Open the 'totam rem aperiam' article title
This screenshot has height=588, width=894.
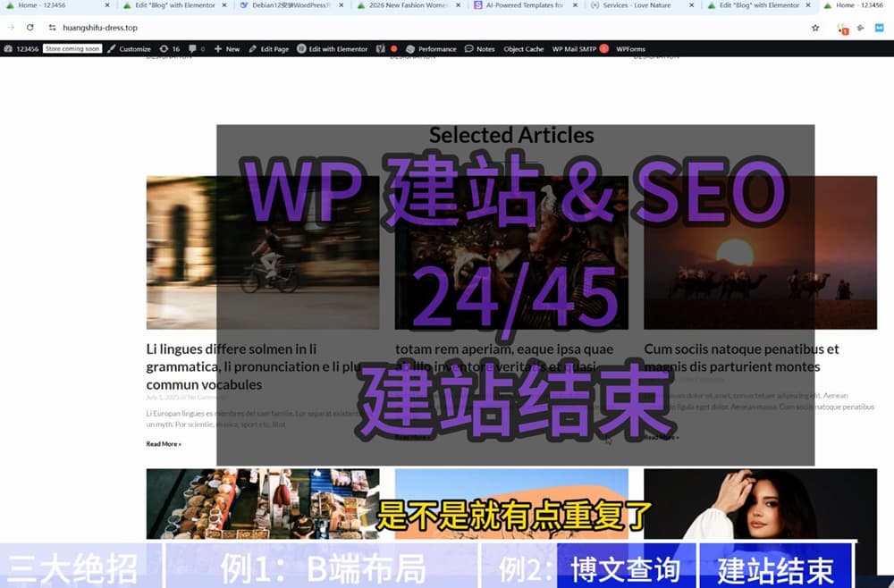(x=504, y=357)
